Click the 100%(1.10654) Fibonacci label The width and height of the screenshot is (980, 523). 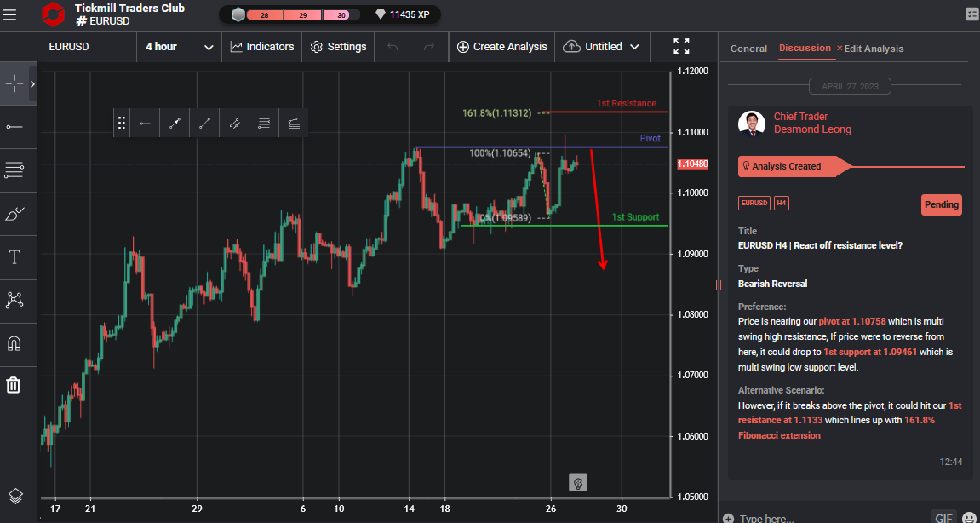tap(500, 152)
